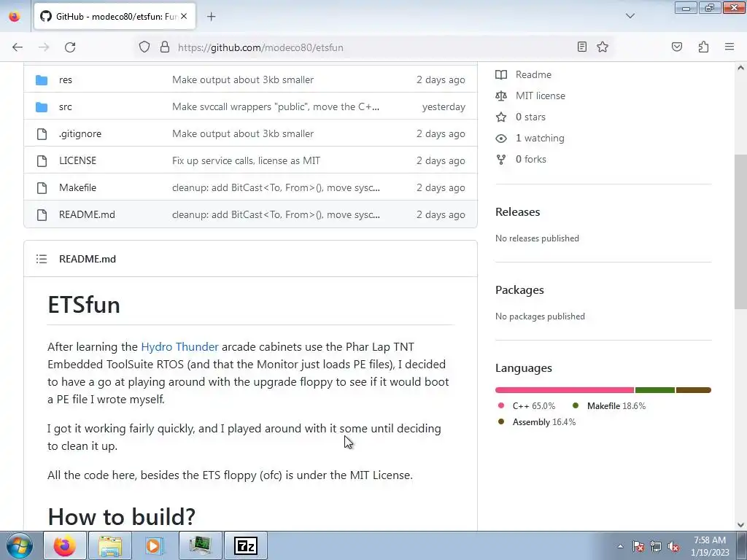Open the LICENSE file
Screen dimensions: 747x560
coord(77,160)
